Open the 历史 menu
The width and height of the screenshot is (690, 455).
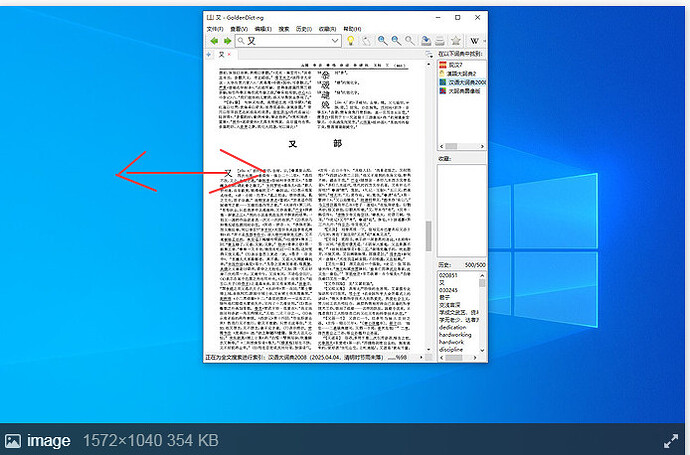click(x=304, y=29)
